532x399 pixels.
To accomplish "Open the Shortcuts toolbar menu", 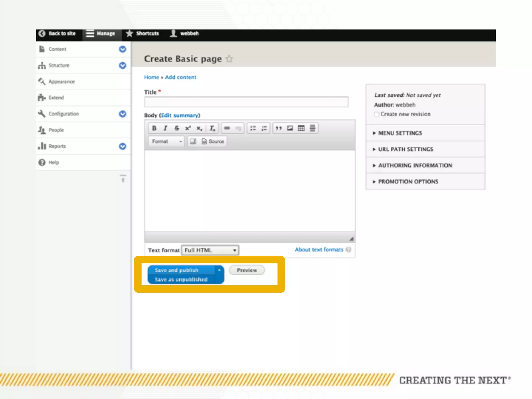I will 143,34.
